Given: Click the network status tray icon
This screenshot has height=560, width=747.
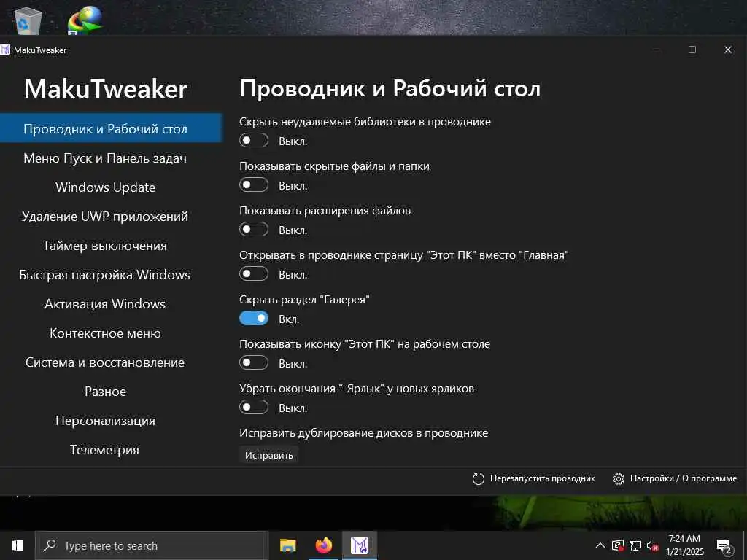Looking at the screenshot, I should (635, 545).
